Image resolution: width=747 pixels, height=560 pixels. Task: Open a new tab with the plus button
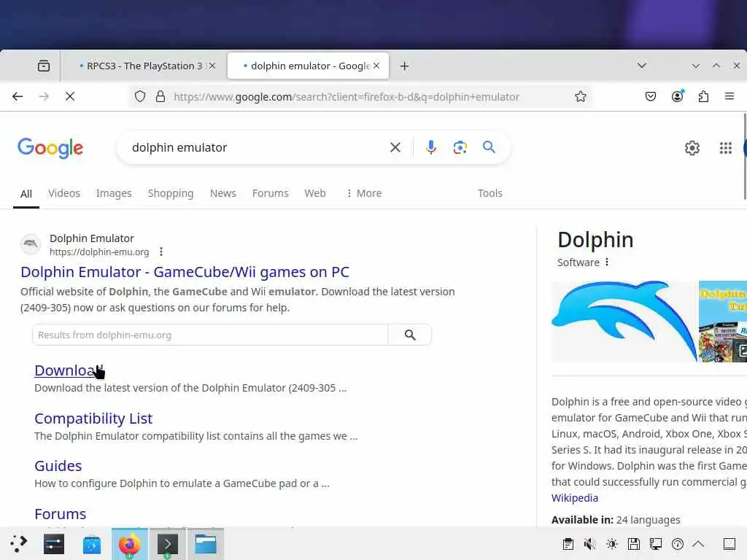click(x=404, y=66)
